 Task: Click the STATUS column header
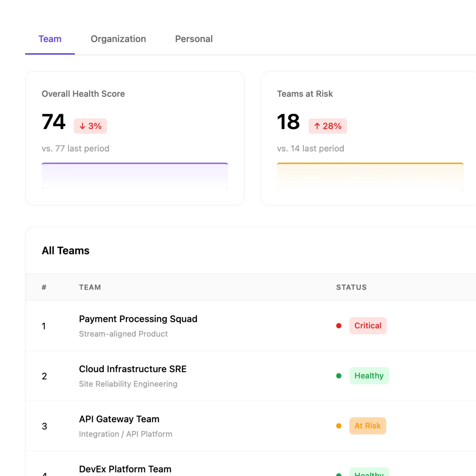click(x=351, y=287)
